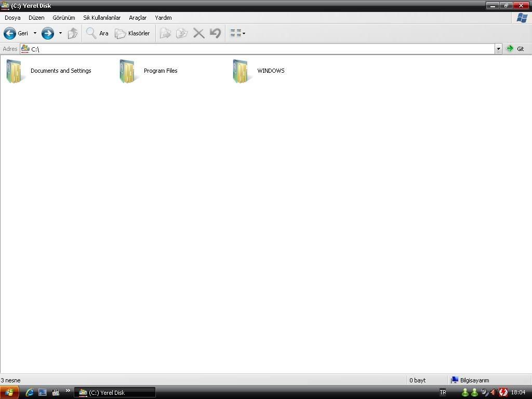Click the drive icon in address bar

25,48
